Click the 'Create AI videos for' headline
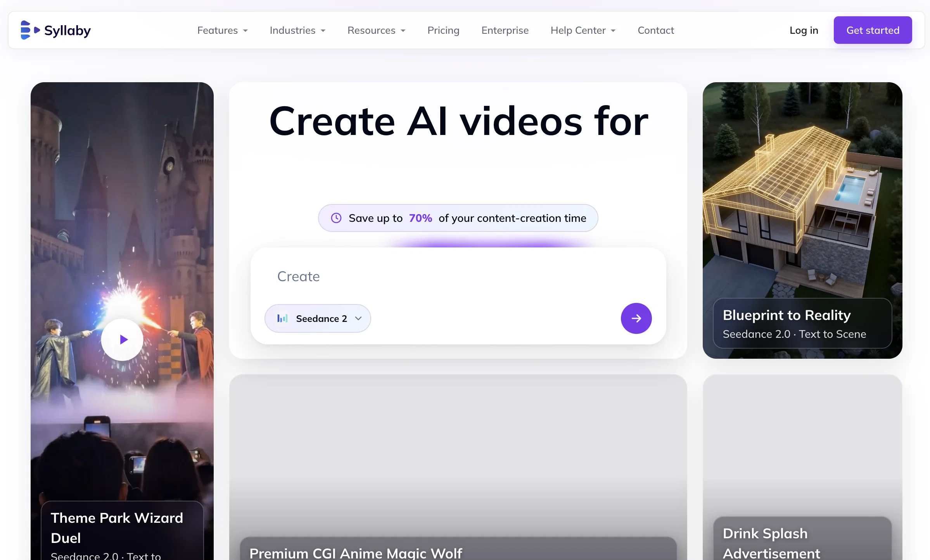 [x=458, y=122]
